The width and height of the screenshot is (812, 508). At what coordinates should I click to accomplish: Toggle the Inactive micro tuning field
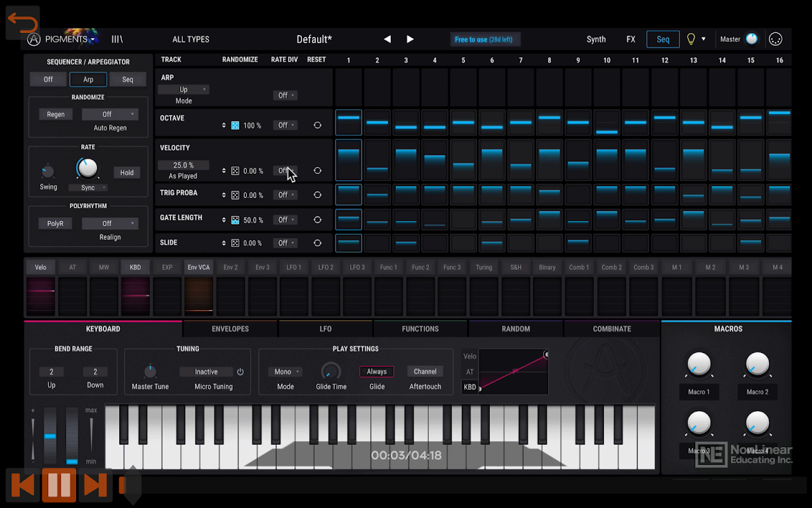point(206,372)
